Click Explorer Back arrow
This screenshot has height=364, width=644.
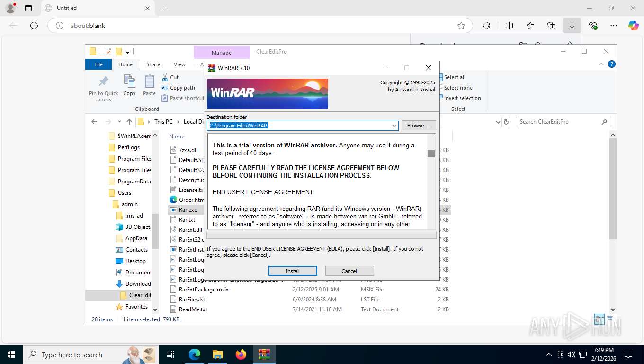(x=94, y=122)
